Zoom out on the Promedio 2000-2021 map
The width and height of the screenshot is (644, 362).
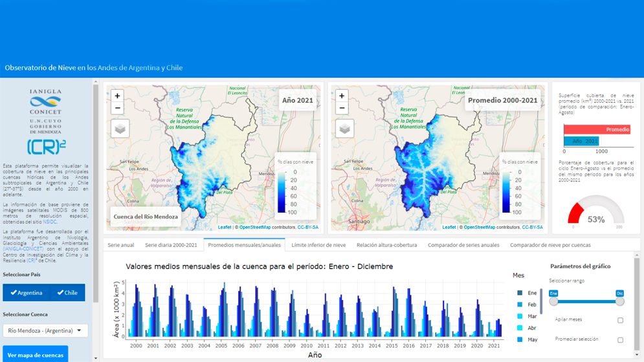342,108
